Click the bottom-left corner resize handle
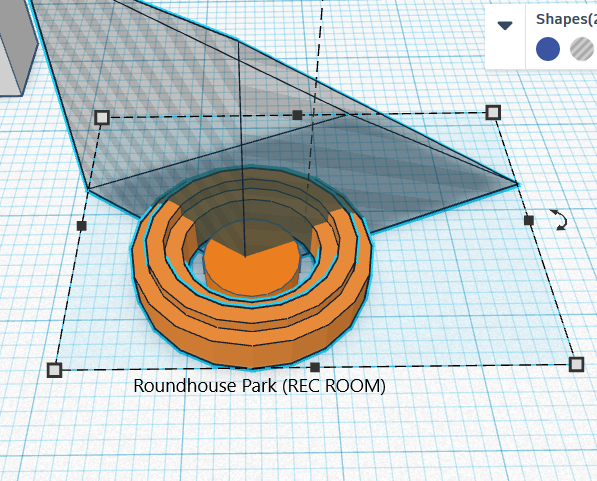 (x=54, y=370)
